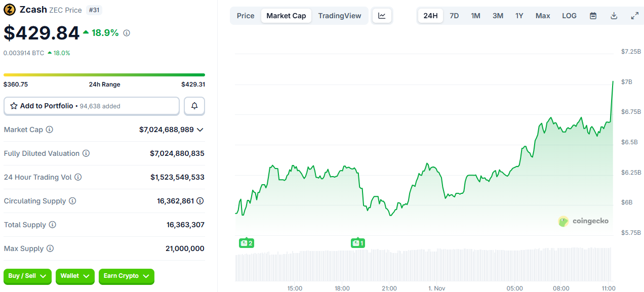
Task: Open the calendar date range picker
Action: tap(593, 16)
